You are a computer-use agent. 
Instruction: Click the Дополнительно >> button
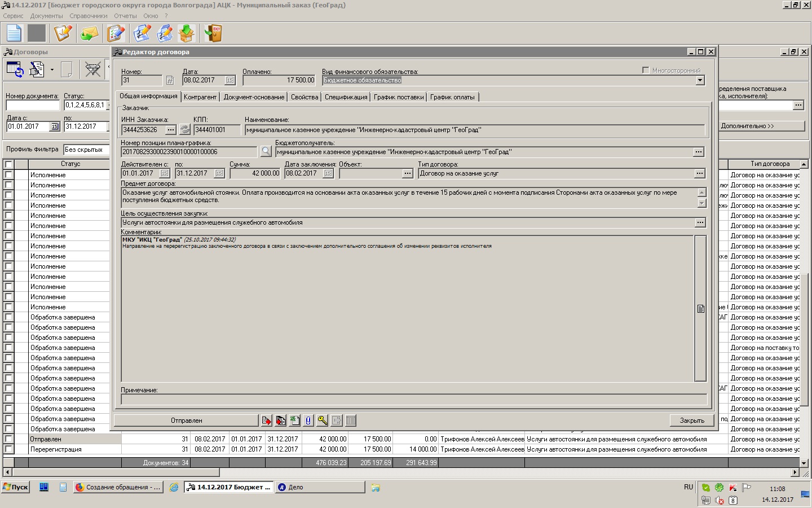(761, 126)
